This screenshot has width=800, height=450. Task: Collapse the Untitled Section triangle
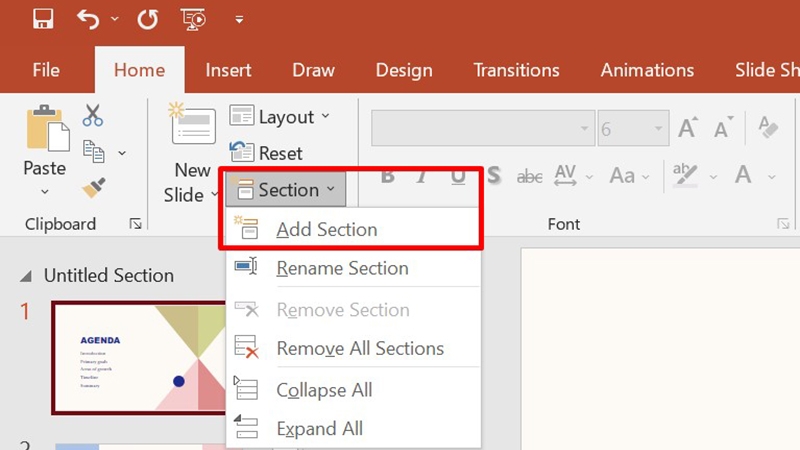pos(26,277)
